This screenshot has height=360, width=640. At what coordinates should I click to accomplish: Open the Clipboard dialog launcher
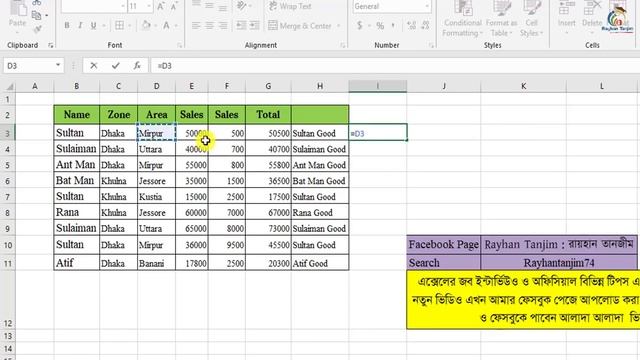(51, 45)
